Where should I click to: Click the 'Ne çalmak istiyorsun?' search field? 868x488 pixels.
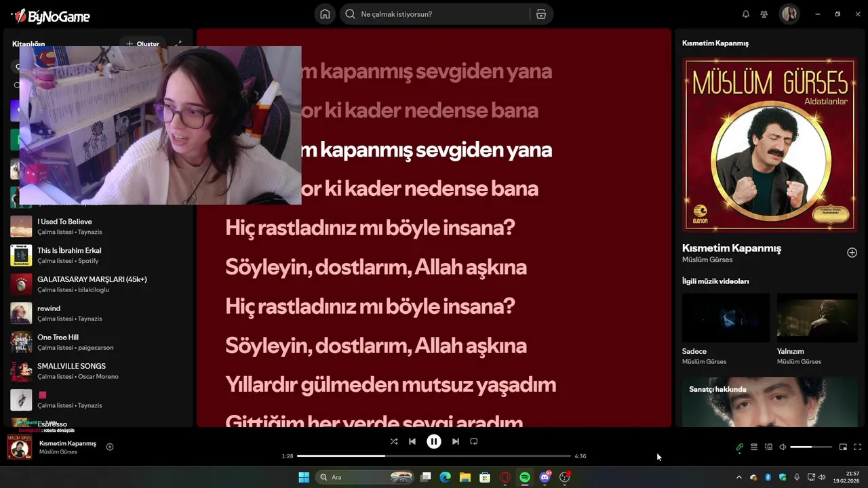point(434,14)
